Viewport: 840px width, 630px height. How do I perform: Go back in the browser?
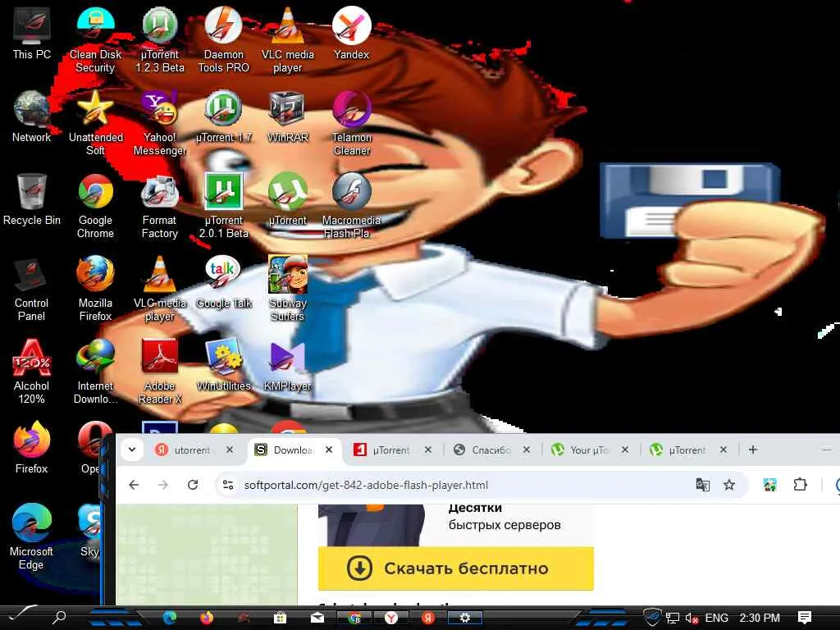pyautogui.click(x=134, y=485)
